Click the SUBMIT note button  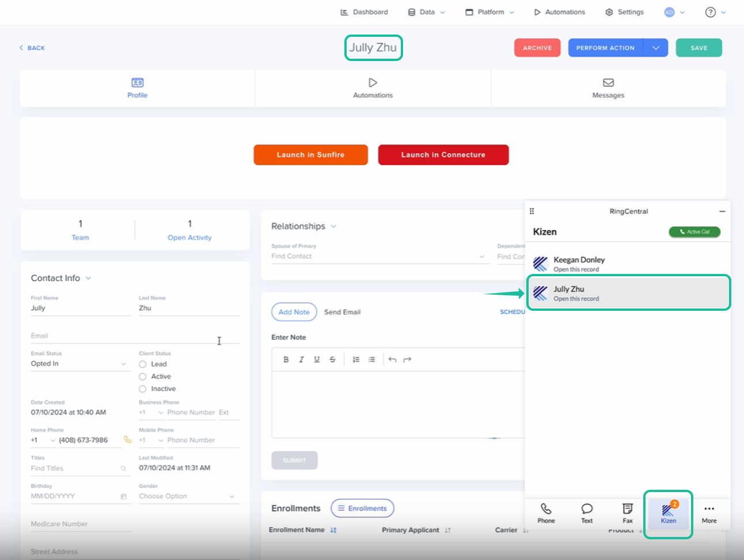[x=294, y=460]
